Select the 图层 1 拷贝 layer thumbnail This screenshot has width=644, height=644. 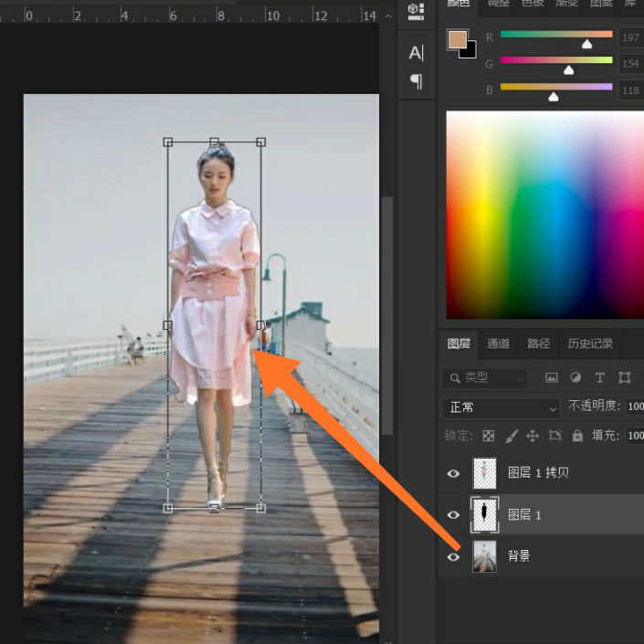tap(485, 473)
